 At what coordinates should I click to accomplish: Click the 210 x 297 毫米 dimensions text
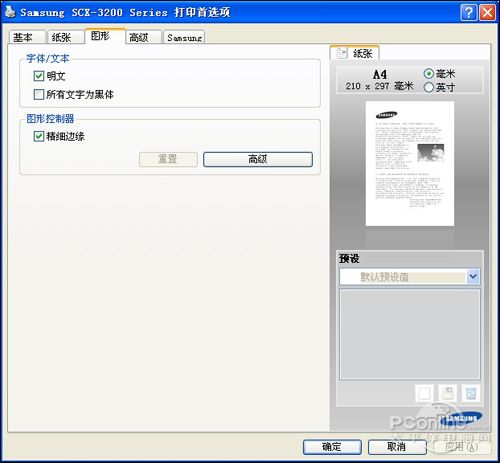[x=379, y=86]
